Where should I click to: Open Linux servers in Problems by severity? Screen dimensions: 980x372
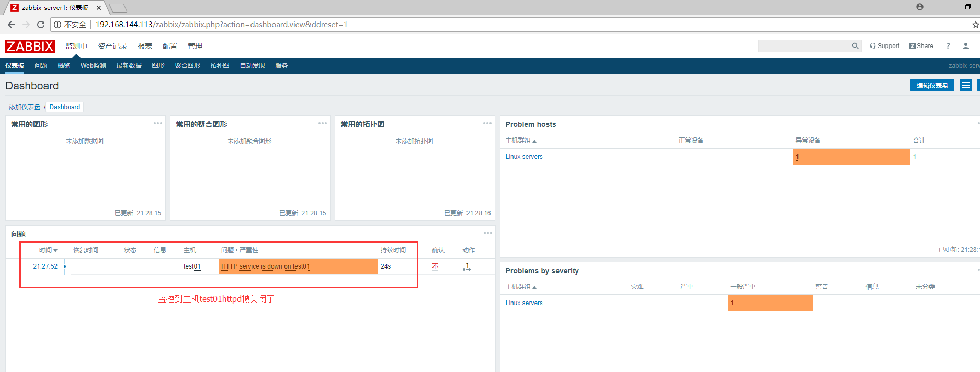[524, 303]
